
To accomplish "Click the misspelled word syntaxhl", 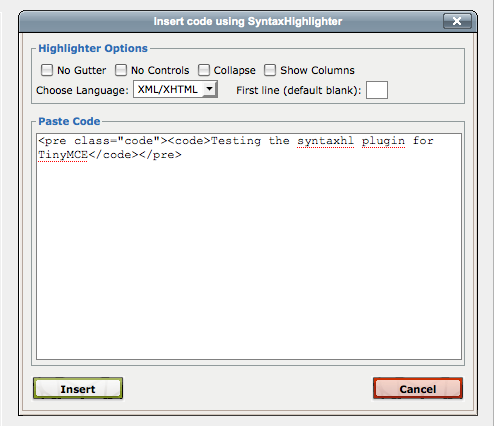I will pos(325,141).
